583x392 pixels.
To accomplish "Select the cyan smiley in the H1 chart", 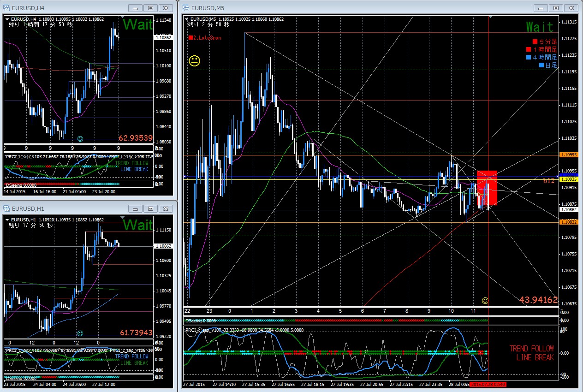I will [80, 333].
